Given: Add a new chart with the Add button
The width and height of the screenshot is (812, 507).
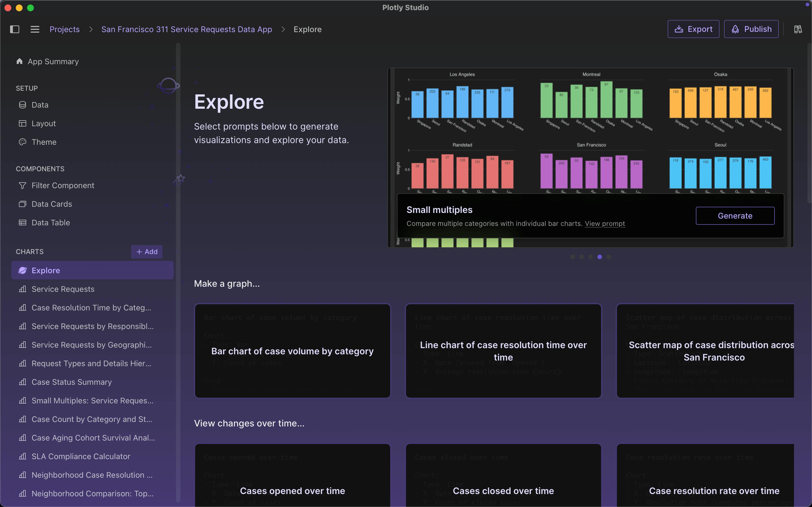Looking at the screenshot, I should point(147,252).
